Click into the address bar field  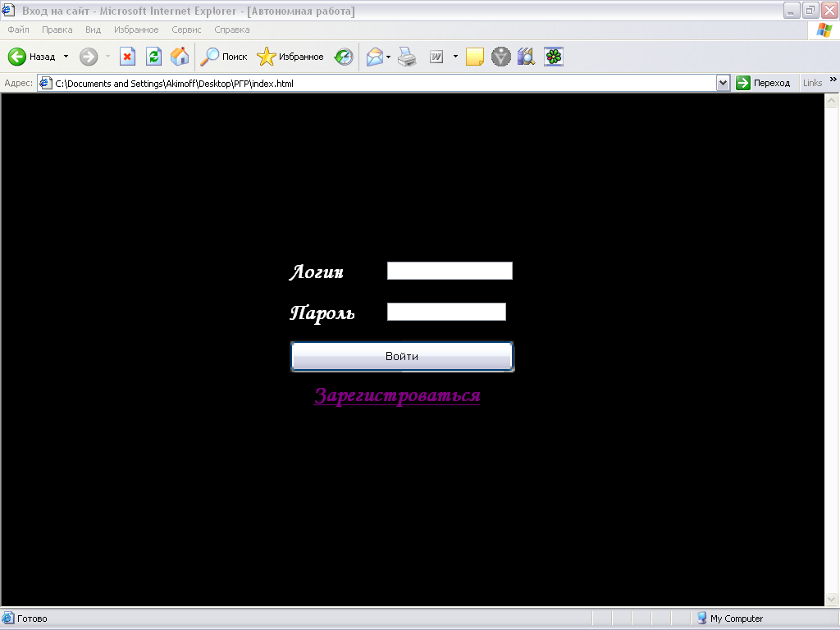tap(383, 83)
